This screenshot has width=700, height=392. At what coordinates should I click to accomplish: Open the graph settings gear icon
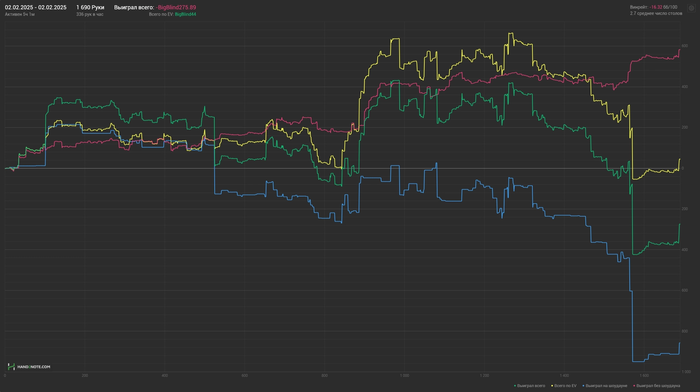[692, 8]
